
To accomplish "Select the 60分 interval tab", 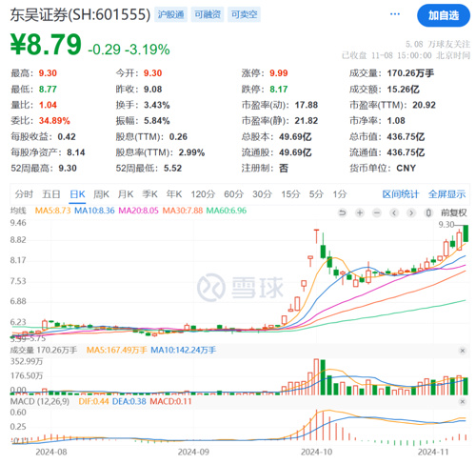I will coord(233,194).
